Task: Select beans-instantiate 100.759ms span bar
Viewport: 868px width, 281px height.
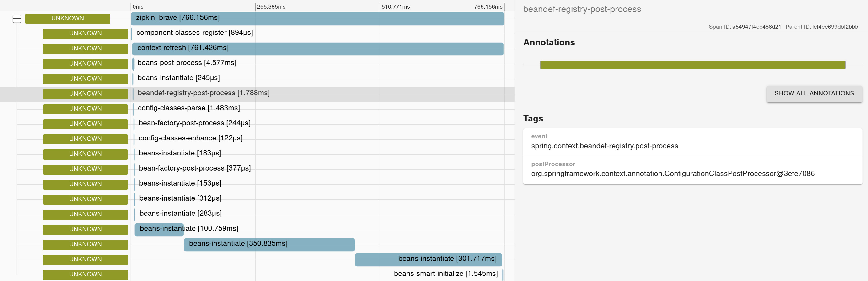Action: click(159, 229)
